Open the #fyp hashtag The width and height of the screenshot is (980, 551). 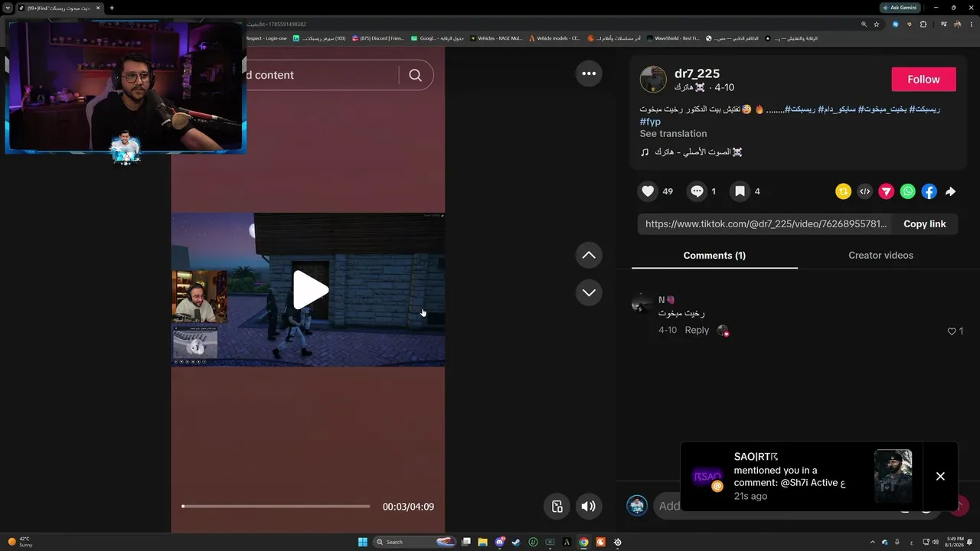650,122
